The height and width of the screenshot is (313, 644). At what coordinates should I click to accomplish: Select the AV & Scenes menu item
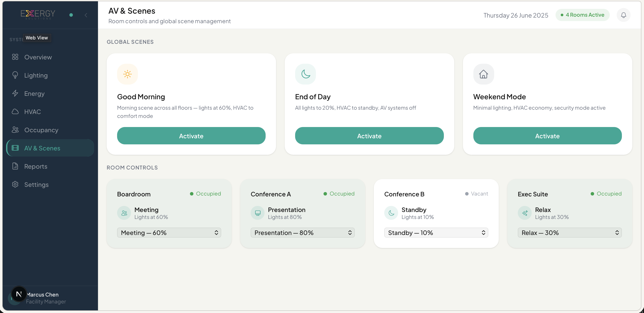pyautogui.click(x=50, y=148)
